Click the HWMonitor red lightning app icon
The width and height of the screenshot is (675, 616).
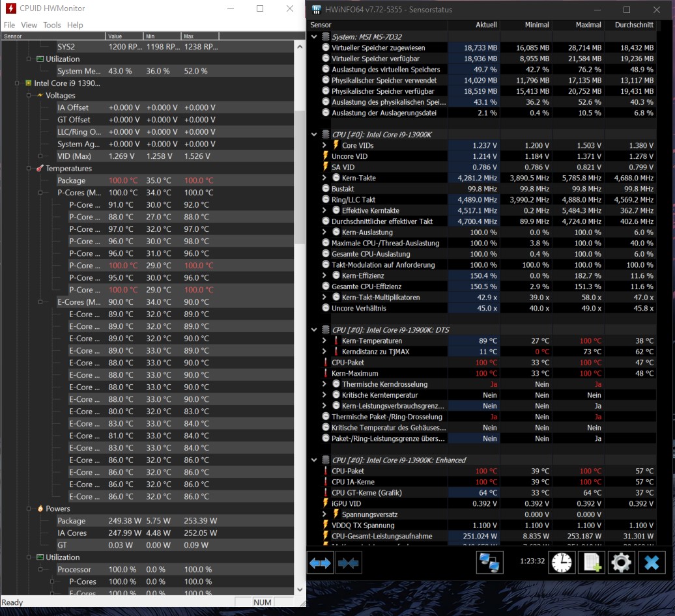(x=11, y=8)
